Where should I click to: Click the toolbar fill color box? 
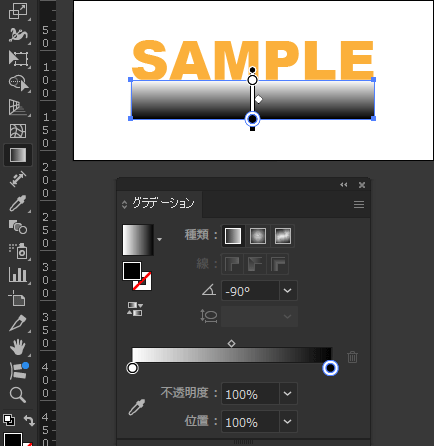point(13,440)
